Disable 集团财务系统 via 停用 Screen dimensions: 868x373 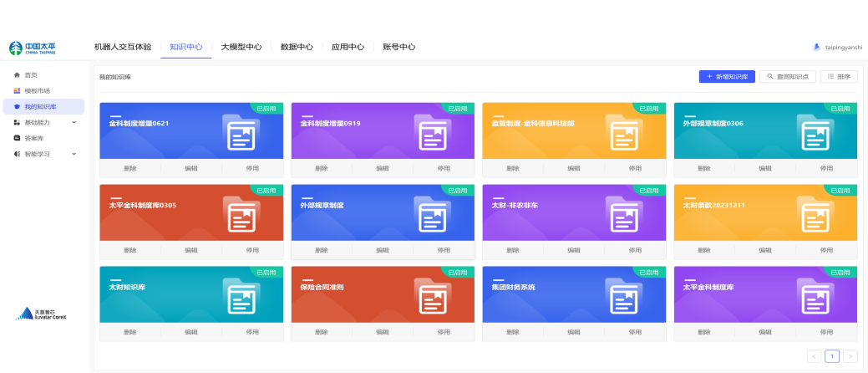(635, 332)
